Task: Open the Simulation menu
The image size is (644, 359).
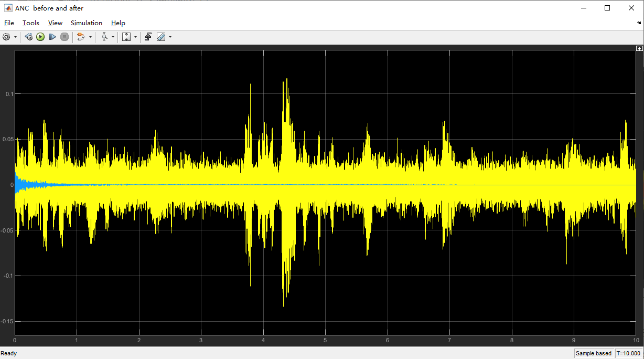Action: (x=87, y=23)
